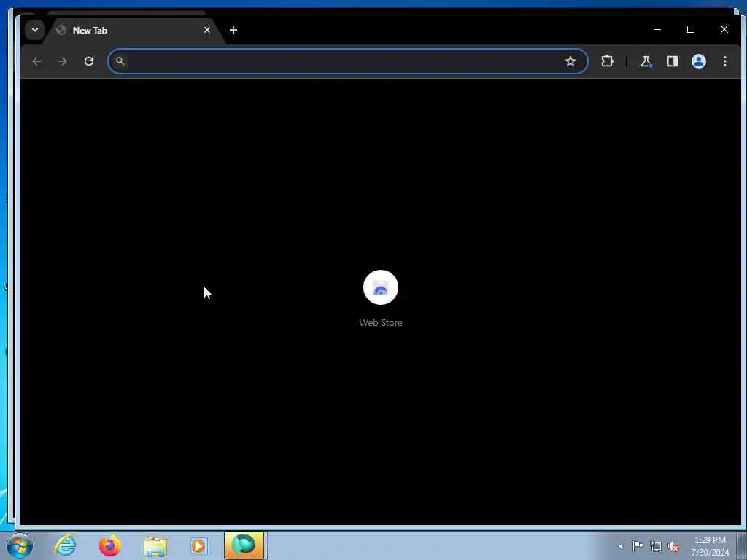The image size is (747, 560).
Task: Launch Firefox from taskbar
Action: pos(109,545)
